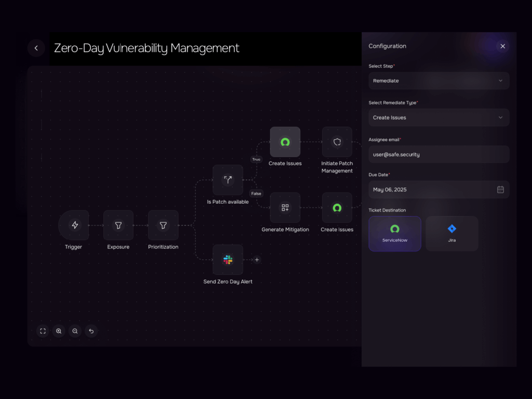Click the Trigger label

74,247
